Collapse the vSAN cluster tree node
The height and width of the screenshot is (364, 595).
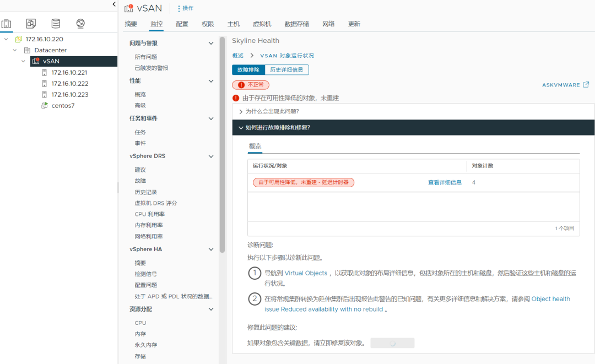[24, 61]
